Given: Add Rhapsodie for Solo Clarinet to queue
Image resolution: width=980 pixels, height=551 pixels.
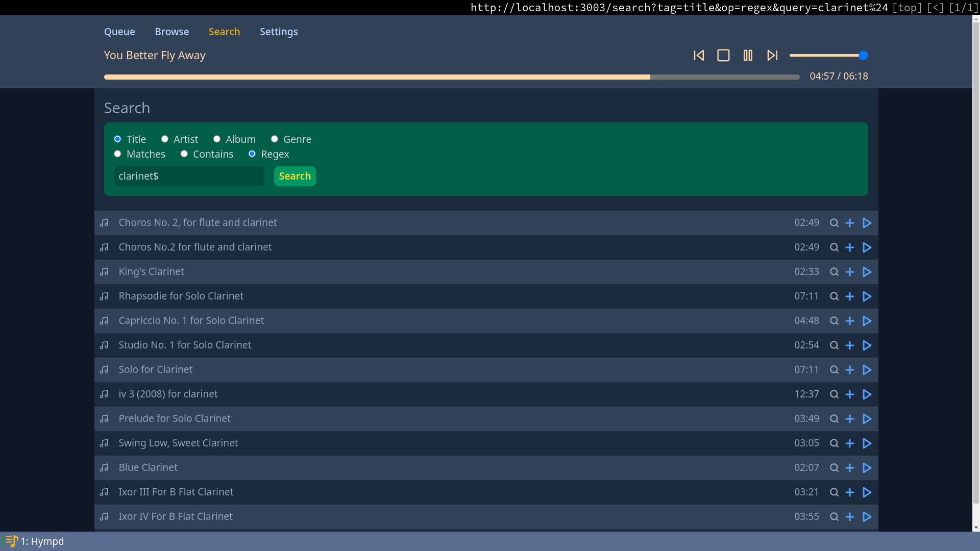Looking at the screenshot, I should click(850, 296).
